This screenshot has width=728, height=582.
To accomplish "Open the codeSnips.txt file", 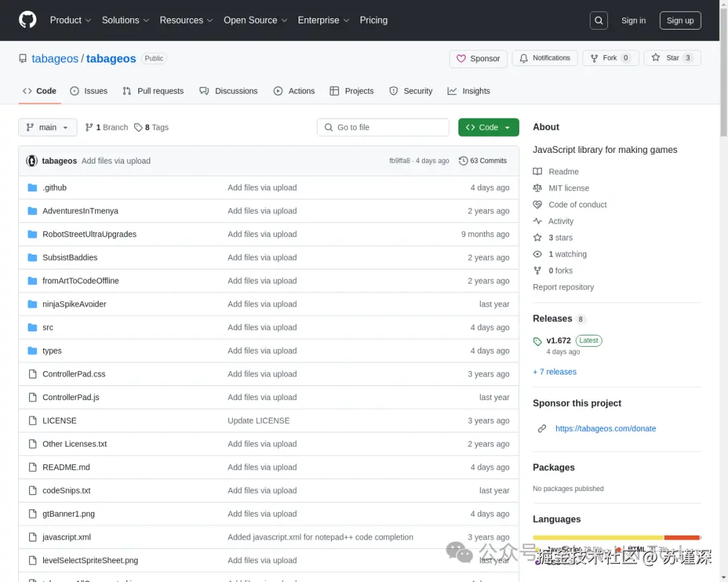I will coord(66,490).
